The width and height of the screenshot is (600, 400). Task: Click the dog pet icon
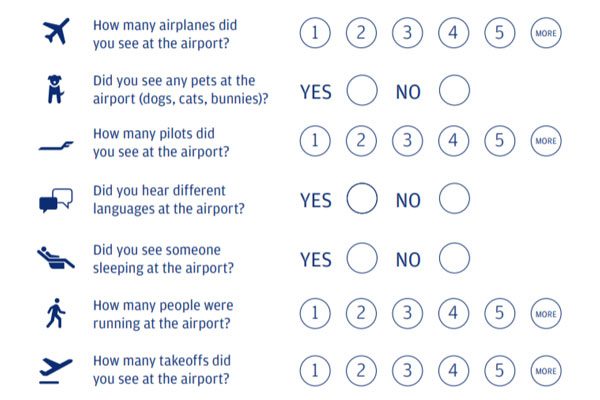click(x=55, y=89)
